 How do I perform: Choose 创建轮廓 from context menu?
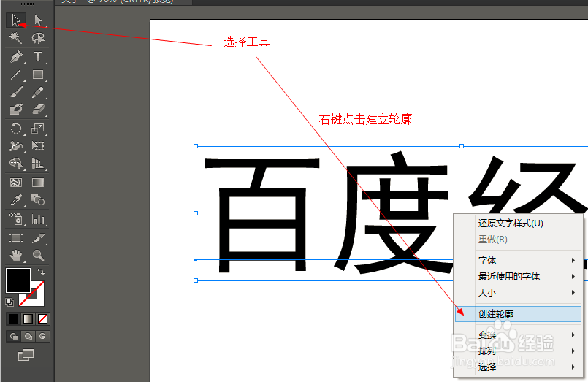[x=518, y=314]
